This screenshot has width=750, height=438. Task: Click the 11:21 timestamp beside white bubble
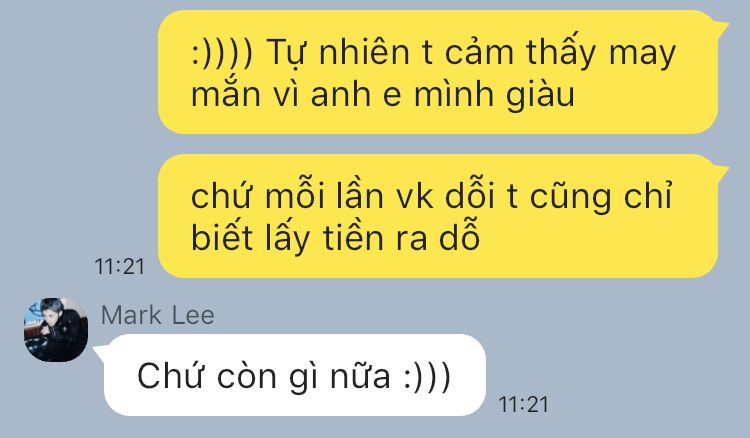(523, 405)
